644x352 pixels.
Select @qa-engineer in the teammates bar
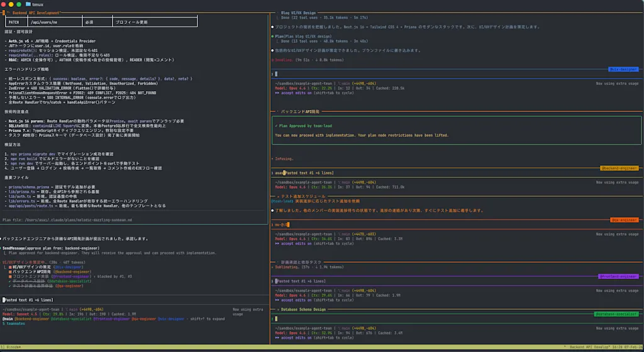(144, 319)
